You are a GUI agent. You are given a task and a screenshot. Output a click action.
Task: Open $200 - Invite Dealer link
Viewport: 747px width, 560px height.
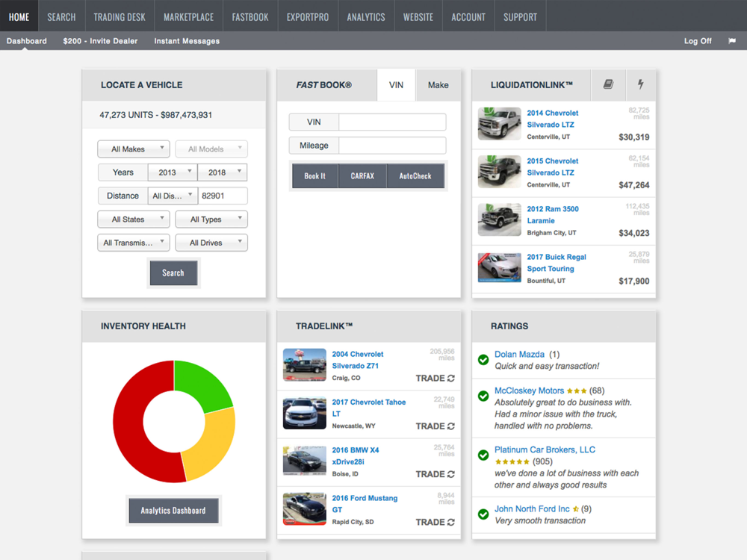click(100, 41)
